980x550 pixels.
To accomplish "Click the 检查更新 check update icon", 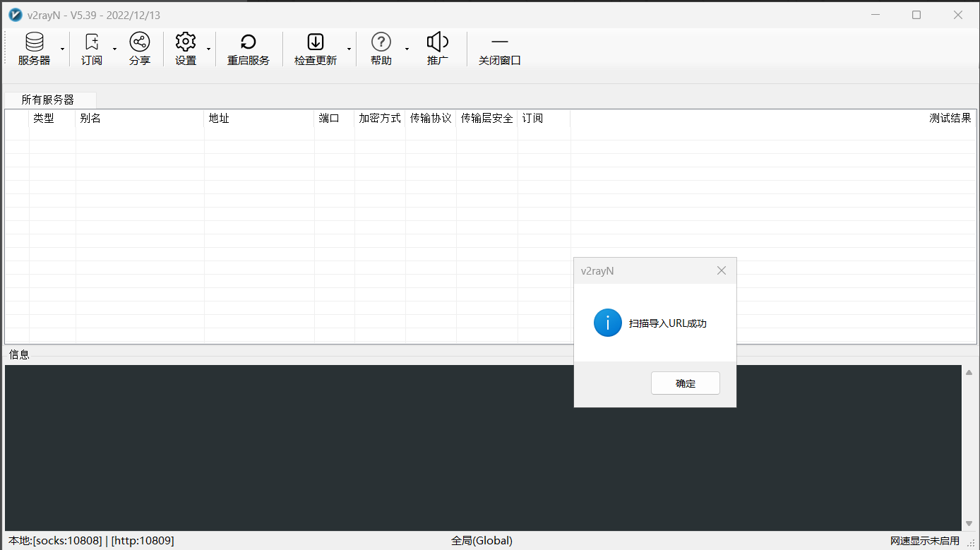I will pos(315,42).
